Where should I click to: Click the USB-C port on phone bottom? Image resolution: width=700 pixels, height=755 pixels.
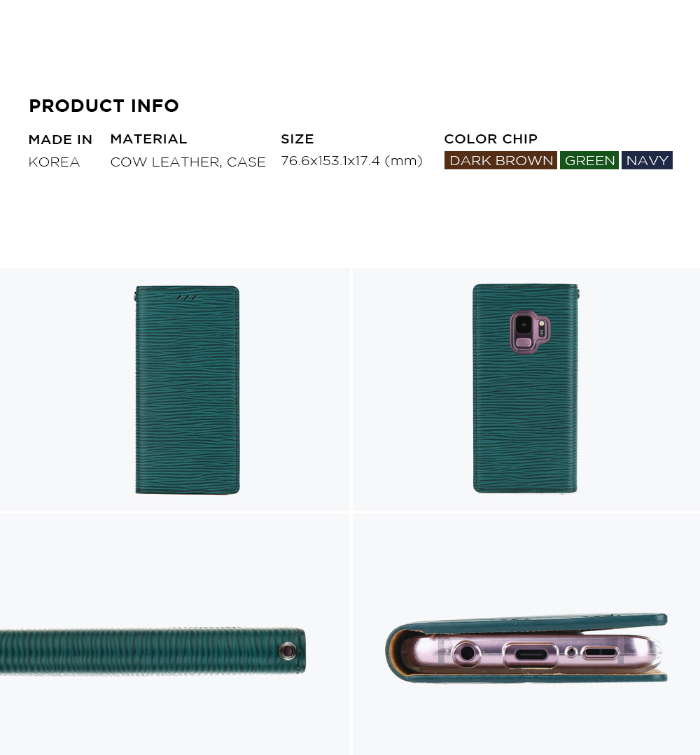(x=531, y=655)
